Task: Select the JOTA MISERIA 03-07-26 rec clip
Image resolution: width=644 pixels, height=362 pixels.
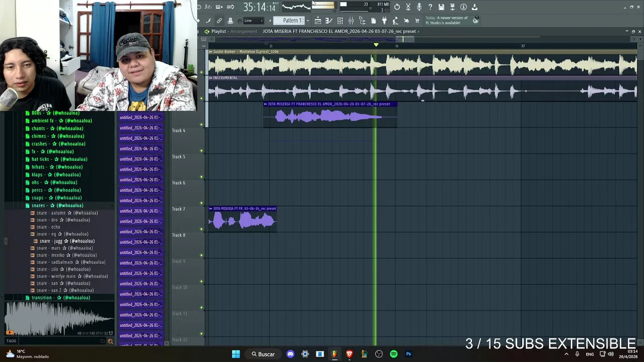Action: tap(330, 115)
